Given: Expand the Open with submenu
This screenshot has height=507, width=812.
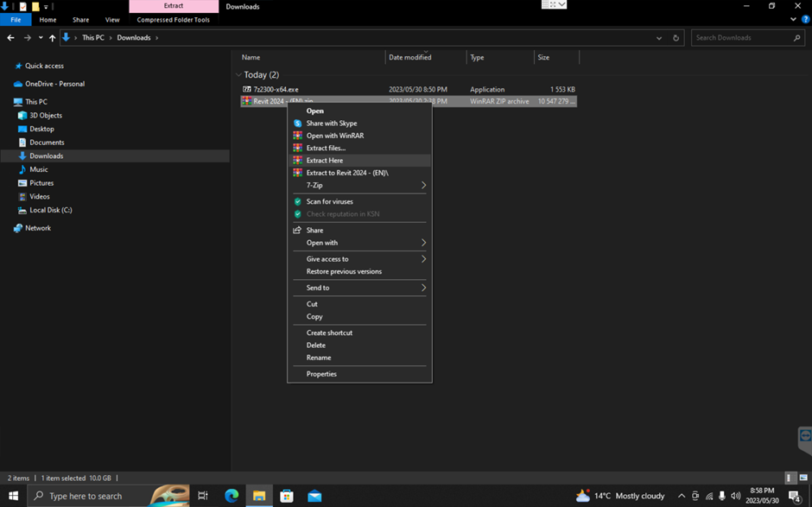Looking at the screenshot, I should (x=359, y=243).
